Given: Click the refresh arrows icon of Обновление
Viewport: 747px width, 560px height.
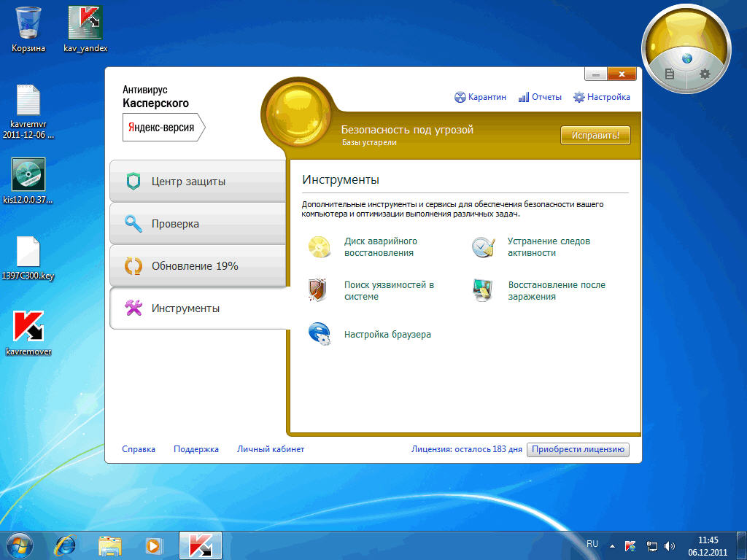Looking at the screenshot, I should click(x=133, y=266).
